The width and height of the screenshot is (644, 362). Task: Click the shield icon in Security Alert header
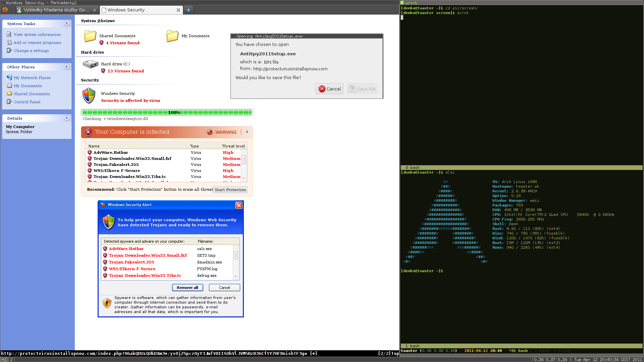point(108,222)
